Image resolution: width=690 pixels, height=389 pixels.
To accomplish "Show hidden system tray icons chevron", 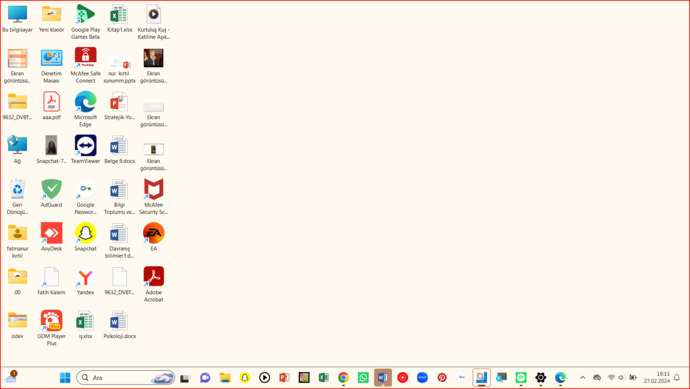I will tap(583, 378).
